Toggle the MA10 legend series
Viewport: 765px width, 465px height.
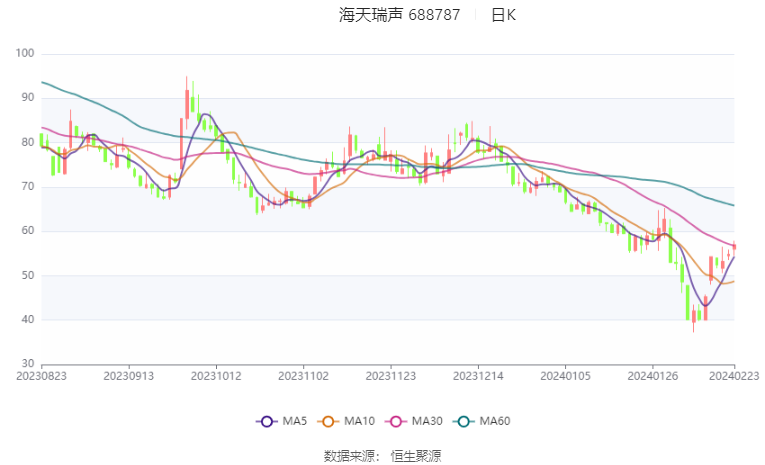[x=346, y=421]
